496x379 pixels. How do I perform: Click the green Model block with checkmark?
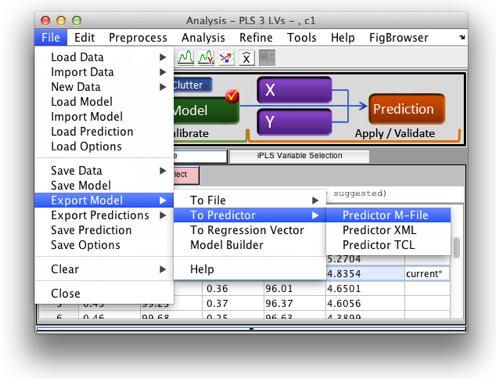pyautogui.click(x=206, y=110)
